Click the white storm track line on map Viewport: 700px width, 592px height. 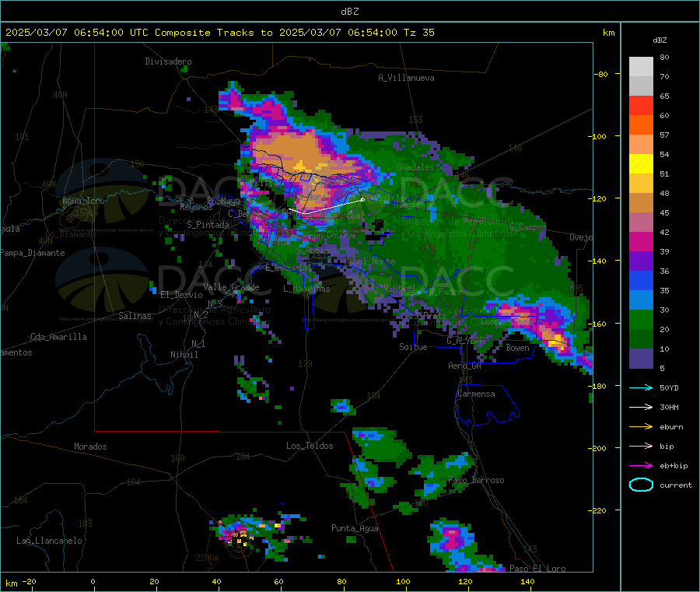point(326,207)
